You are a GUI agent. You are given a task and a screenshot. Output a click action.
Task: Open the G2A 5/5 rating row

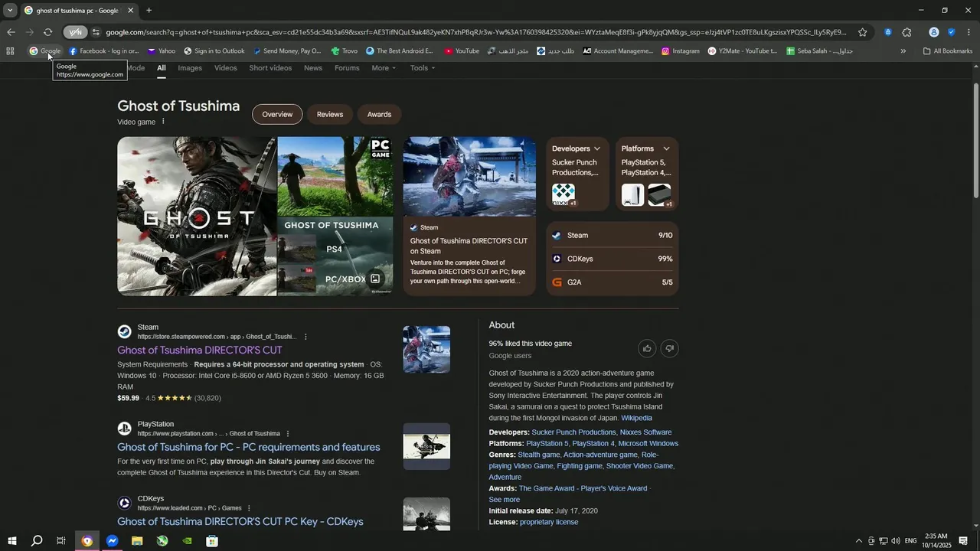(x=612, y=282)
